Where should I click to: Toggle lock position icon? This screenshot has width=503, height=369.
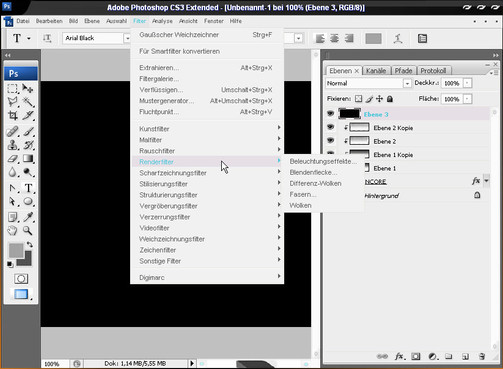(x=379, y=99)
